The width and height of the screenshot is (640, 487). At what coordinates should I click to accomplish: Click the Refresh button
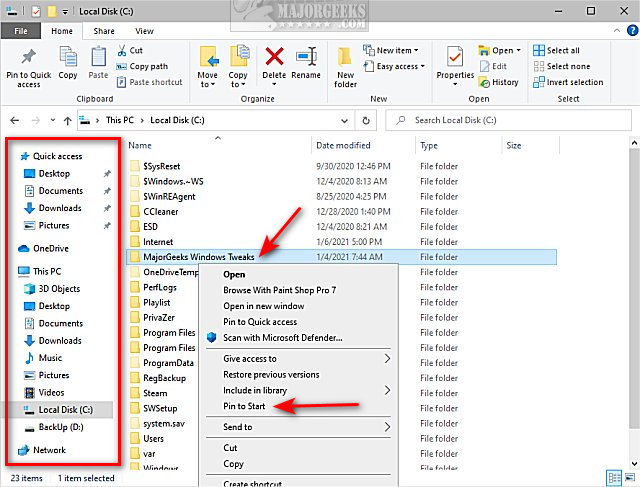click(x=366, y=120)
